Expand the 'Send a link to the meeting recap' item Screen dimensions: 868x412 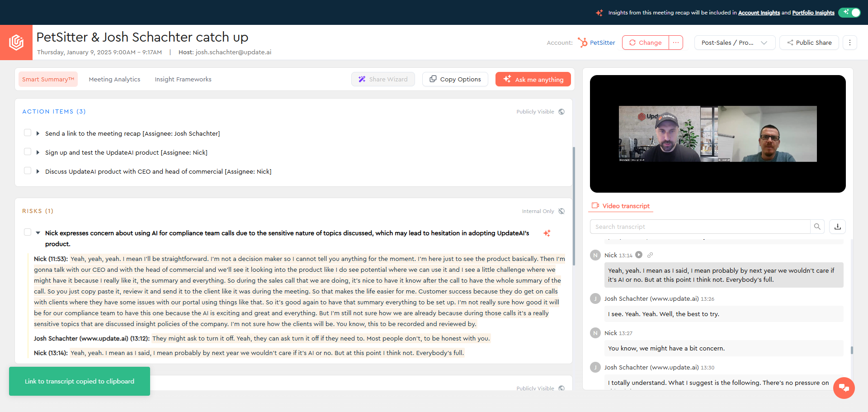click(x=38, y=133)
